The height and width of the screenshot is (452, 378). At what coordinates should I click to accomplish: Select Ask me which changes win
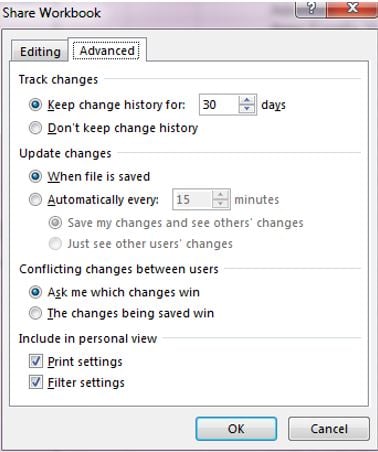click(x=35, y=292)
